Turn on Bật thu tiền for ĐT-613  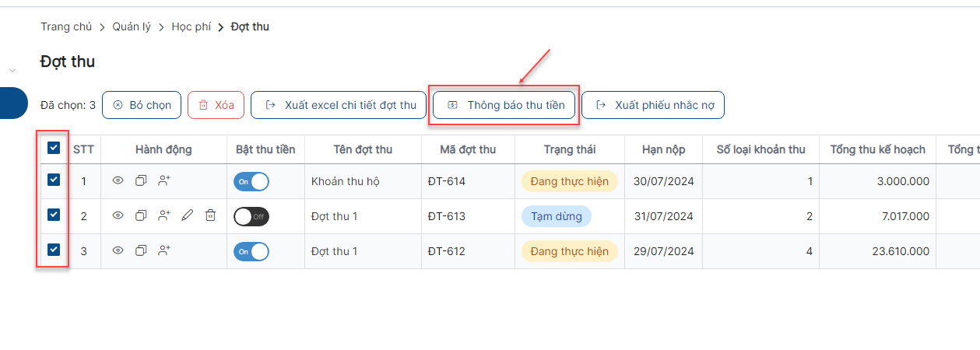(x=251, y=216)
